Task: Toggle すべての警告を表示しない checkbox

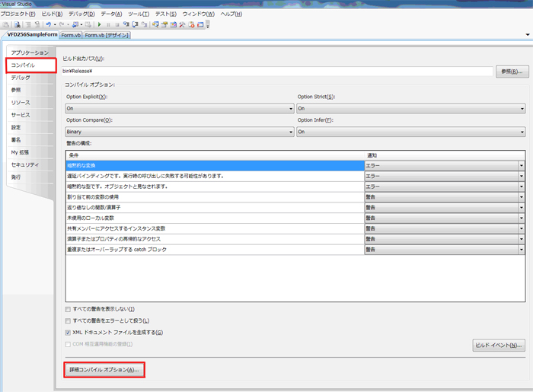Action: [68, 309]
